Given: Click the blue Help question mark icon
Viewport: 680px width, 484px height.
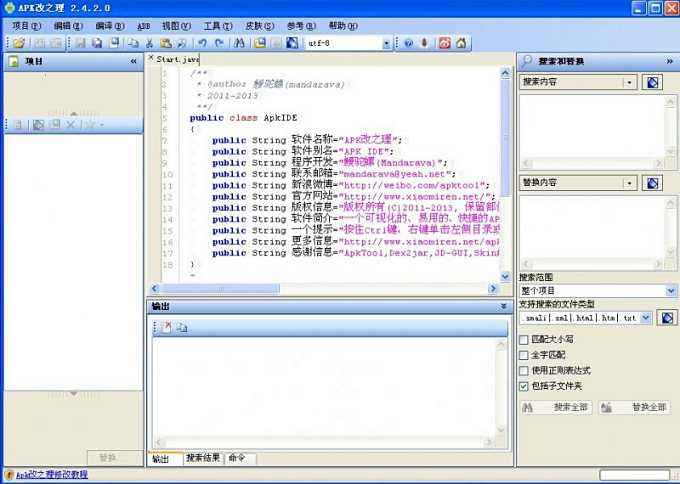Looking at the screenshot, I should click(x=408, y=43).
